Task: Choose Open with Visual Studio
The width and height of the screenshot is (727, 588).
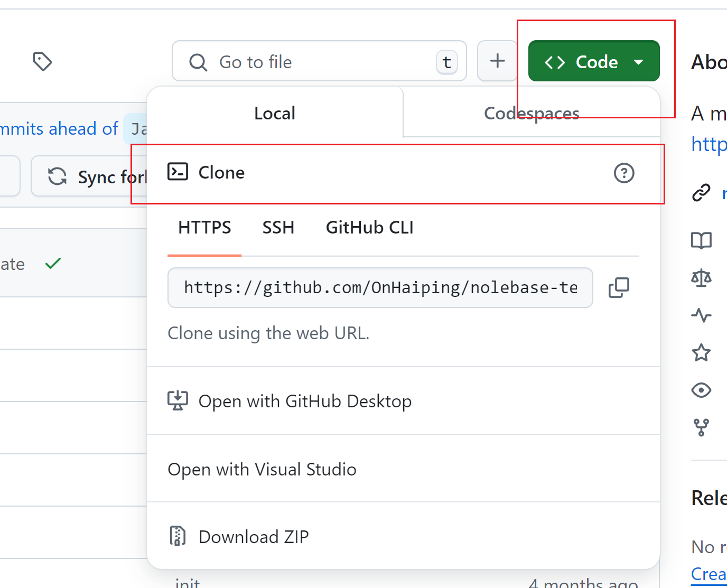Action: (x=262, y=469)
